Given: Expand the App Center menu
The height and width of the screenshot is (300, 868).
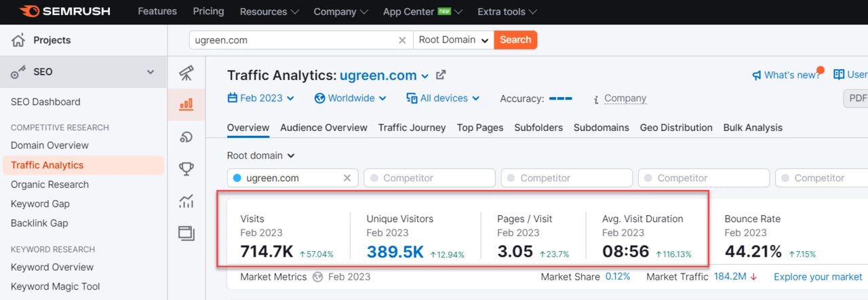Looking at the screenshot, I should coord(423,12).
